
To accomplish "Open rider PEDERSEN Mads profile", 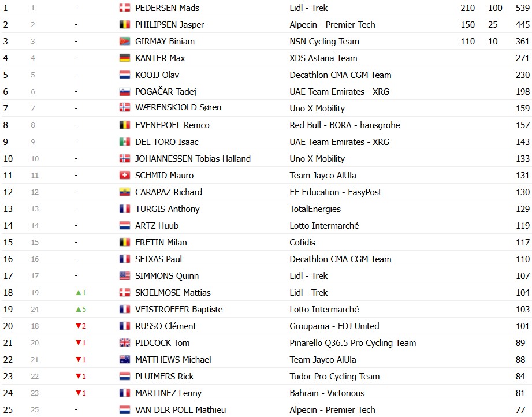I will pos(168,8).
